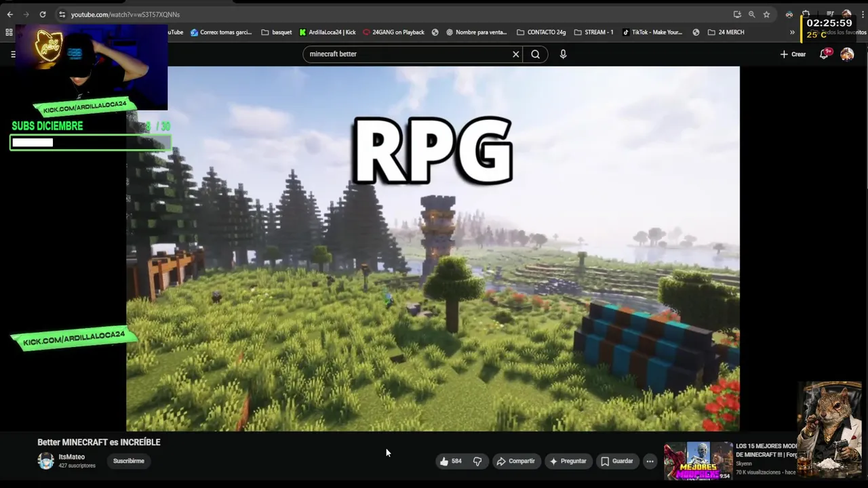Start voice search with the microphone
868x488 pixels.
tap(563, 54)
